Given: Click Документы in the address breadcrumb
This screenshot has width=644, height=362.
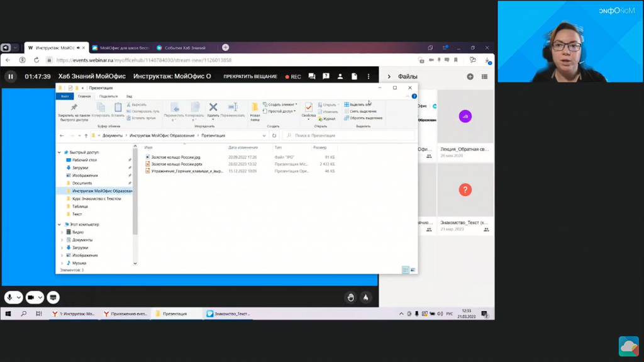Looking at the screenshot, I should [113, 136].
